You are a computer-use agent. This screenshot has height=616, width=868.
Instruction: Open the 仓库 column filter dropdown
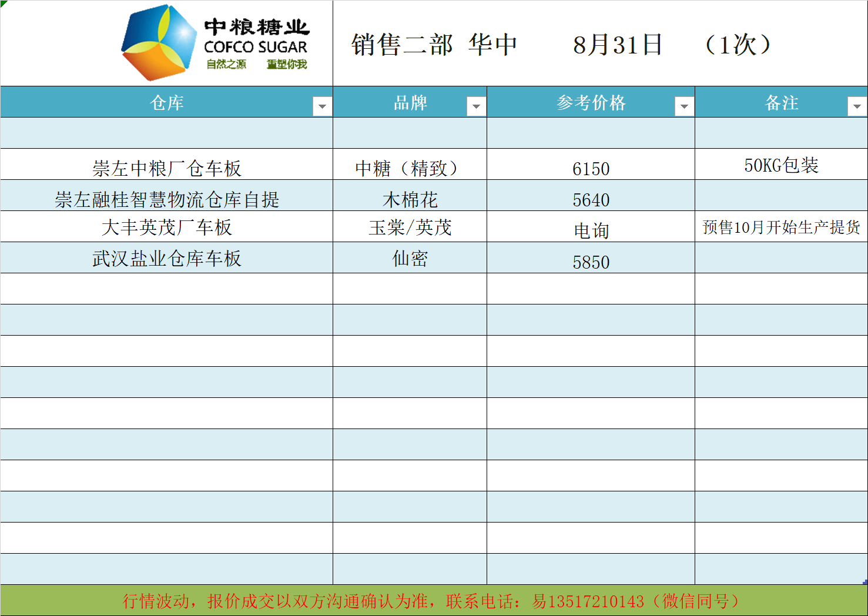tap(321, 106)
